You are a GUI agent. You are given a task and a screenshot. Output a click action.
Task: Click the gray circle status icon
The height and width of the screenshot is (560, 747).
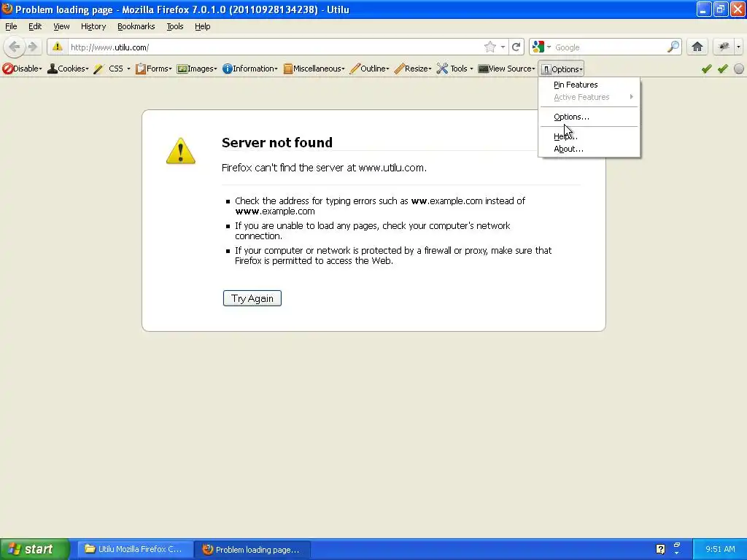pyautogui.click(x=739, y=69)
